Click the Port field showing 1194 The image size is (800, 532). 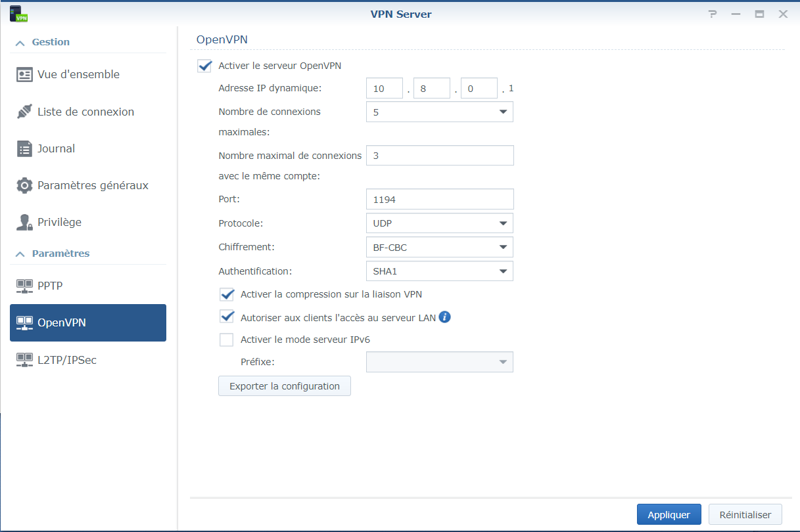(439, 199)
